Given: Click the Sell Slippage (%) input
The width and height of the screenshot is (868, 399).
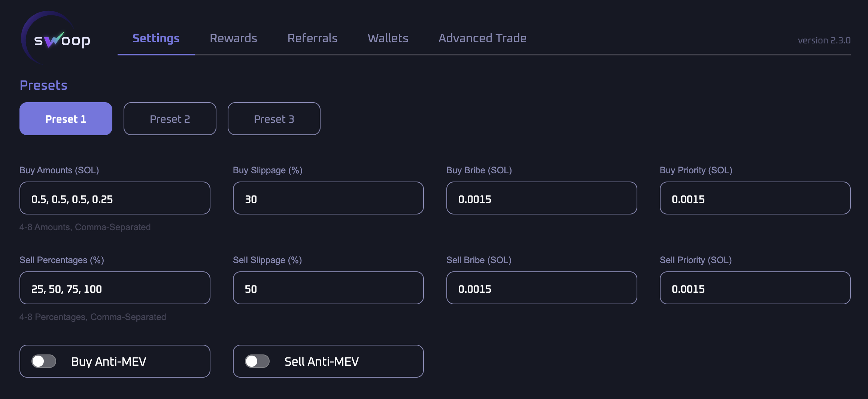Looking at the screenshot, I should 328,288.
